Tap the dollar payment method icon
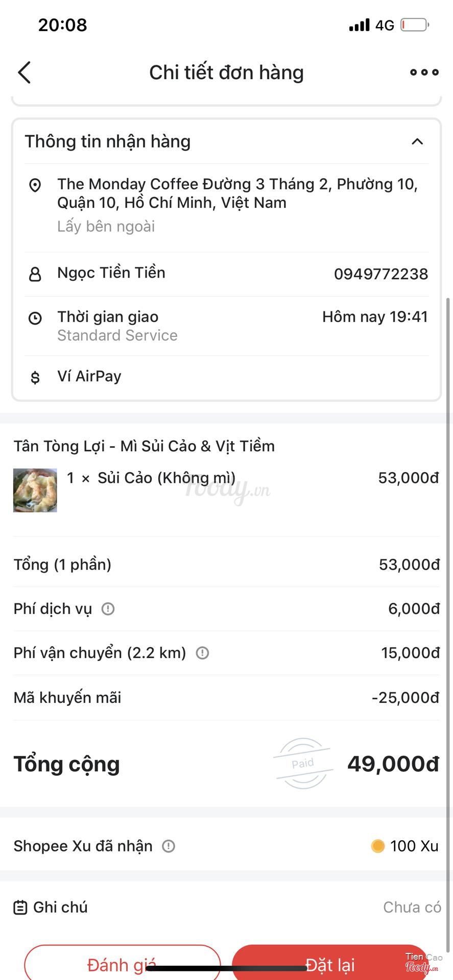 [x=35, y=378]
